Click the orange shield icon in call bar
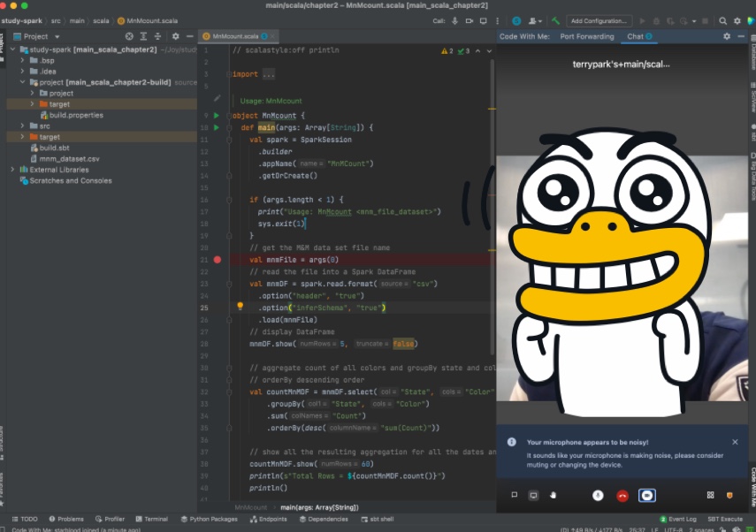Screen dimensions: 756x532 coord(729,495)
